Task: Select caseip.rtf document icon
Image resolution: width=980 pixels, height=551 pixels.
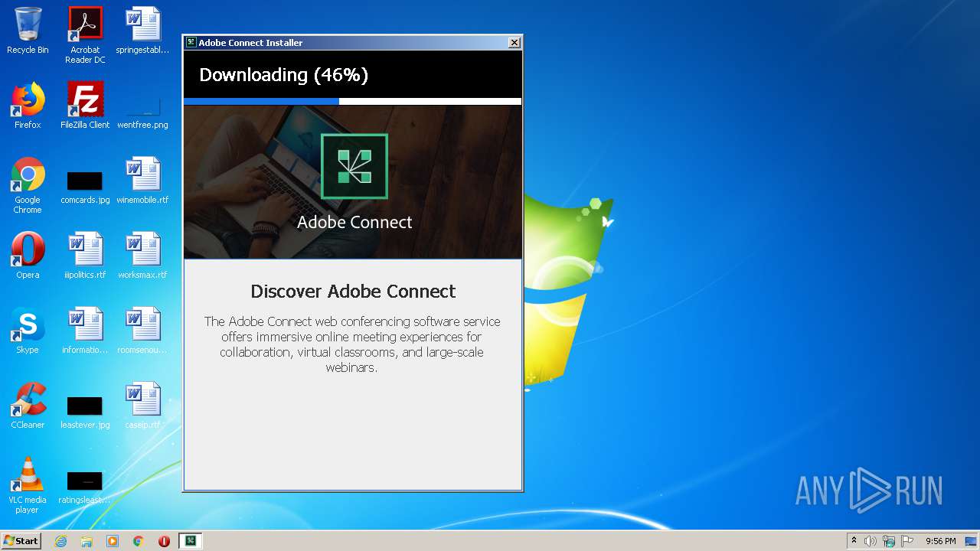Action: (142, 406)
